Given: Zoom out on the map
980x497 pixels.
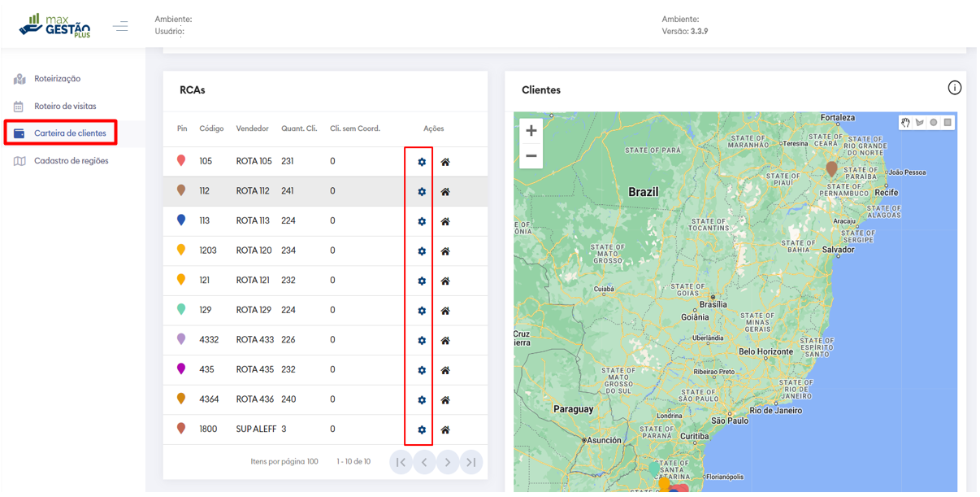Looking at the screenshot, I should pyautogui.click(x=531, y=155).
